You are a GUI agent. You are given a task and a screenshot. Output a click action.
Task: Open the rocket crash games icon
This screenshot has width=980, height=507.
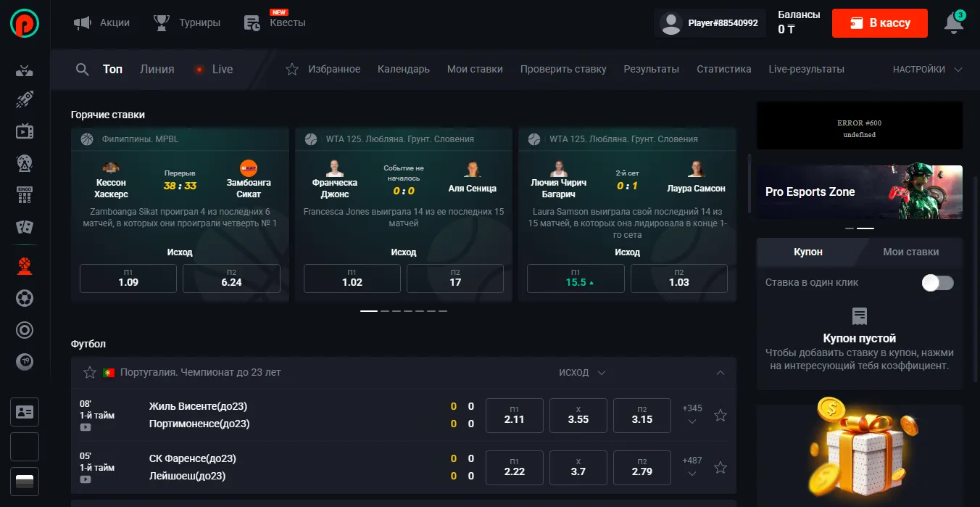coord(25,99)
